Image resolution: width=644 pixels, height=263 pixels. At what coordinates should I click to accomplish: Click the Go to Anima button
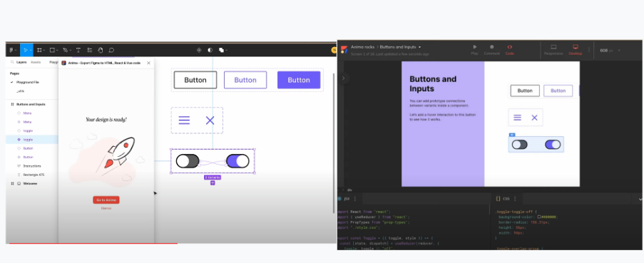click(106, 200)
